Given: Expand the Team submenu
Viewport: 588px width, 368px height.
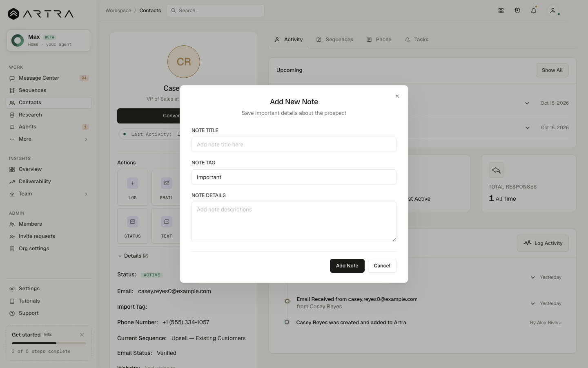Looking at the screenshot, I should 49,194.
